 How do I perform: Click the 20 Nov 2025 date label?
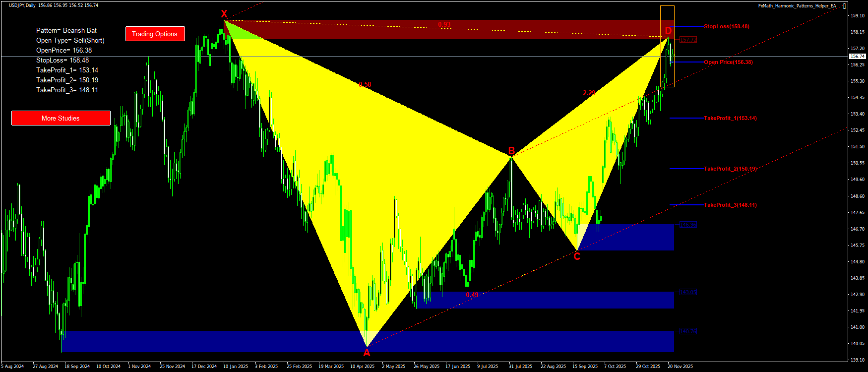[680, 367]
